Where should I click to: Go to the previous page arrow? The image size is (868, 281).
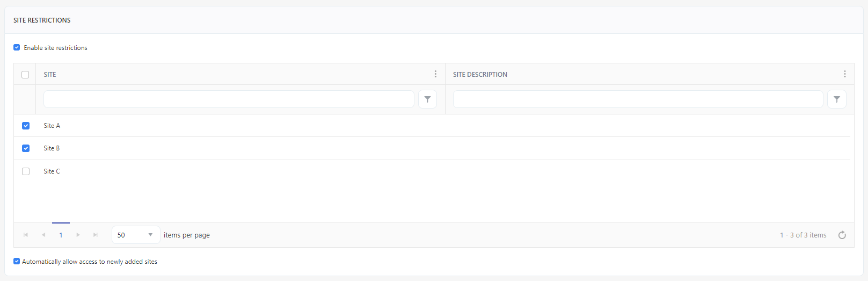(43, 235)
